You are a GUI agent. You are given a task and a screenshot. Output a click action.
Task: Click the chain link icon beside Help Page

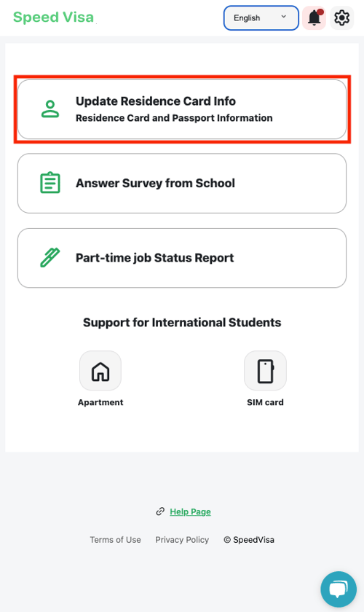(x=160, y=511)
